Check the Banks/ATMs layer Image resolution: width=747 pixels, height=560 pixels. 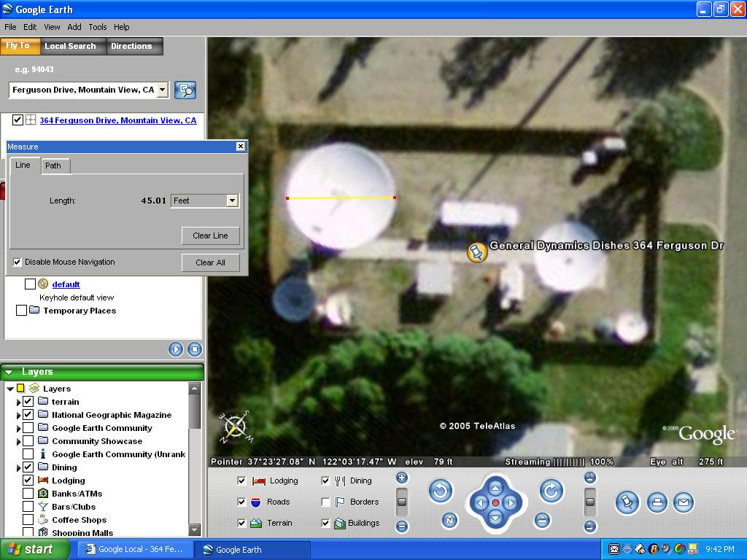[x=28, y=494]
